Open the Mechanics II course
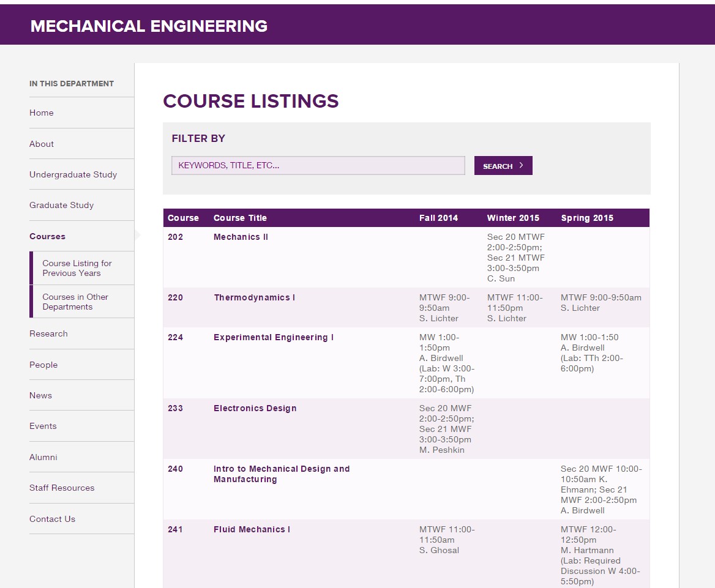This screenshot has width=715, height=588. (x=241, y=237)
